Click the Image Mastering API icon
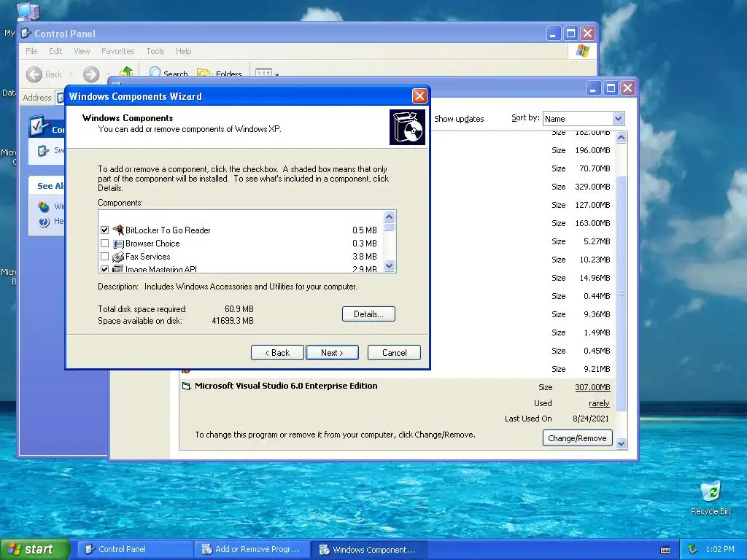 pos(117,269)
